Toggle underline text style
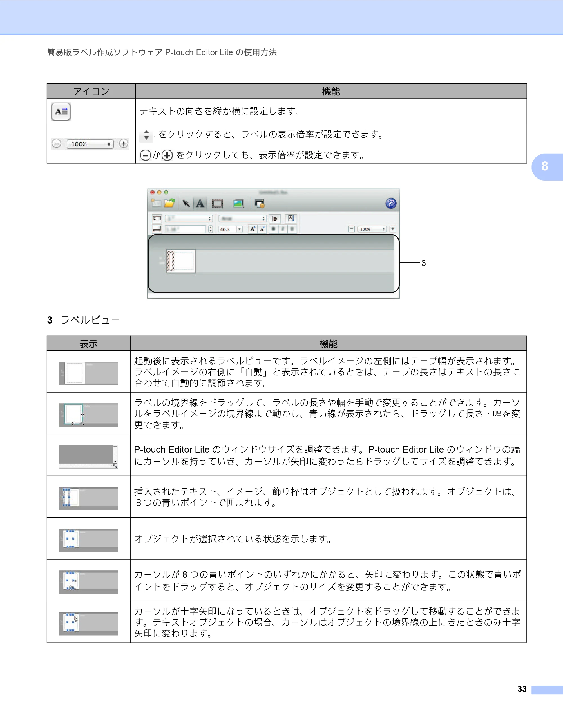 pos(292,229)
